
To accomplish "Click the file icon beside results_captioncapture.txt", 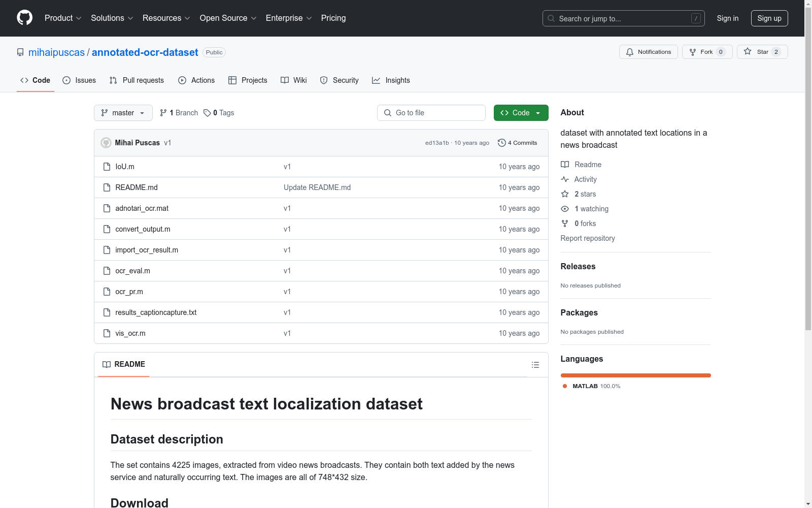I will coord(107,312).
